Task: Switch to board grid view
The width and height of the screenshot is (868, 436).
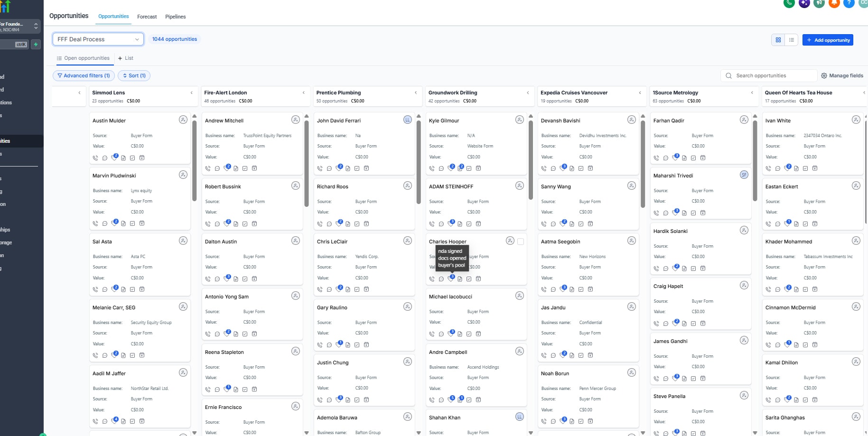Action: (778, 40)
